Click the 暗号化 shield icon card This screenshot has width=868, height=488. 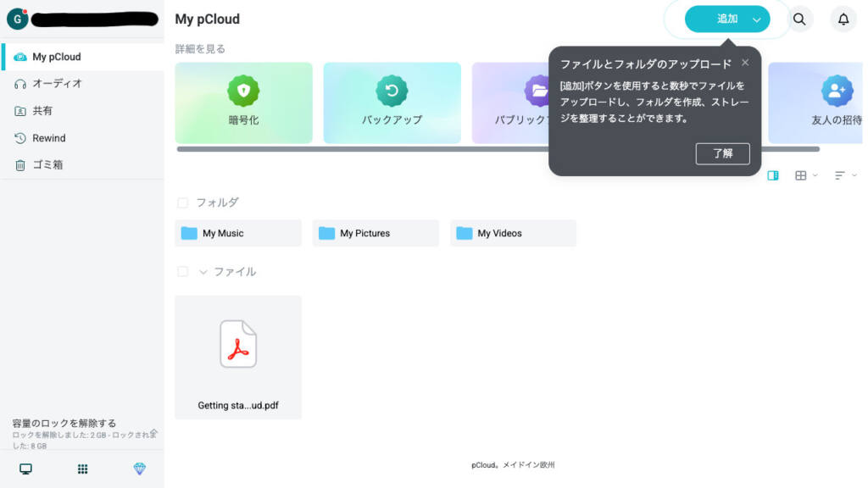coord(243,103)
